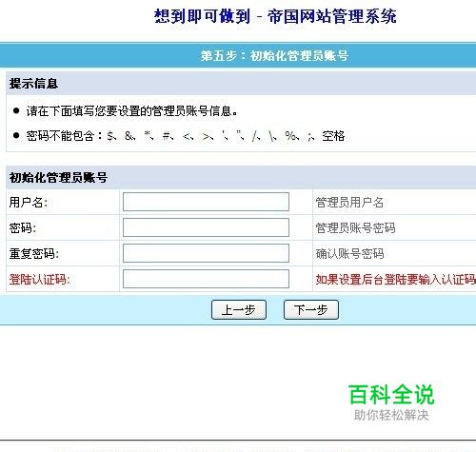Image resolution: width=476 pixels, height=452 pixels.
Task: Click the 确认账号密码 description text
Action: click(x=349, y=253)
